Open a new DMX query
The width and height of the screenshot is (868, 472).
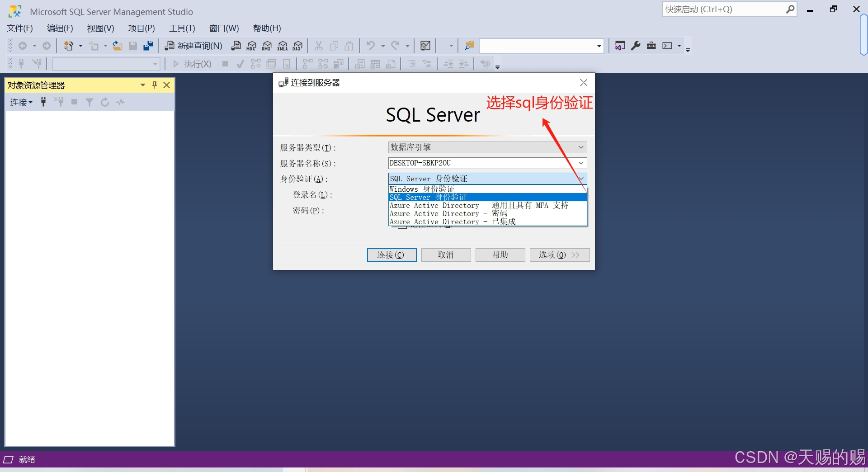tap(267, 46)
